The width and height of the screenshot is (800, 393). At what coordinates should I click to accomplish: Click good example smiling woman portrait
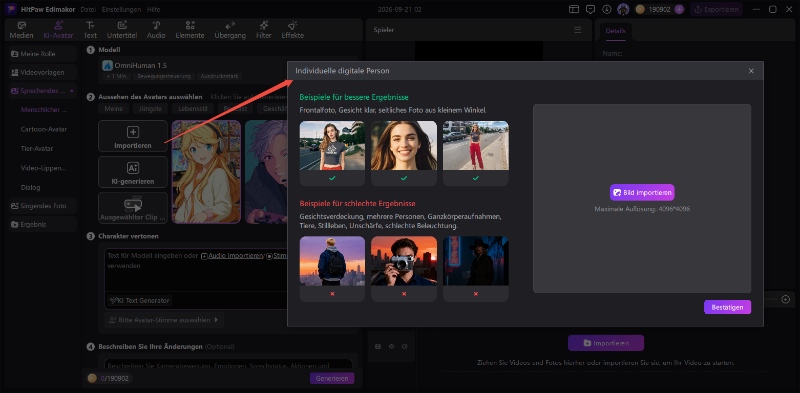[x=404, y=145]
